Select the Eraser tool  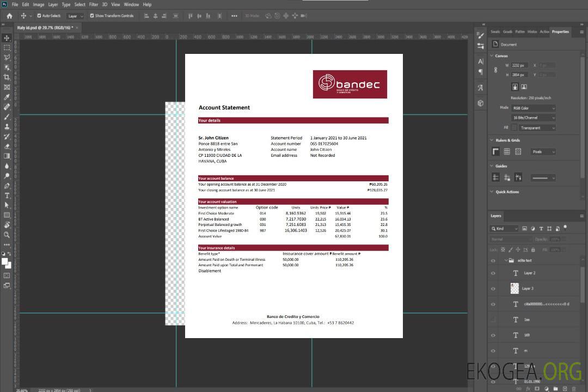7,146
